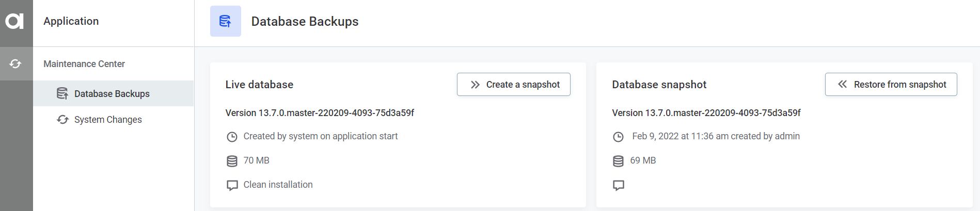Click the clock icon in Live database
The image size is (980, 211).
[232, 137]
